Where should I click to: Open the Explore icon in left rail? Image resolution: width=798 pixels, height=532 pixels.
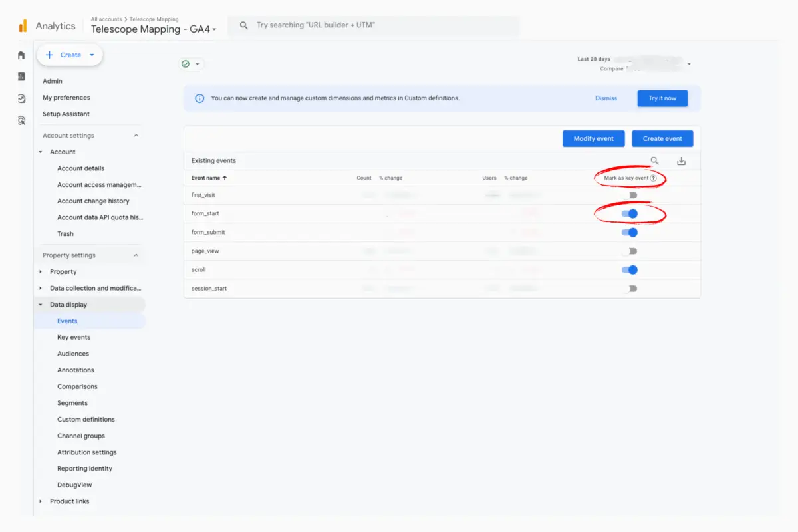tap(21, 98)
